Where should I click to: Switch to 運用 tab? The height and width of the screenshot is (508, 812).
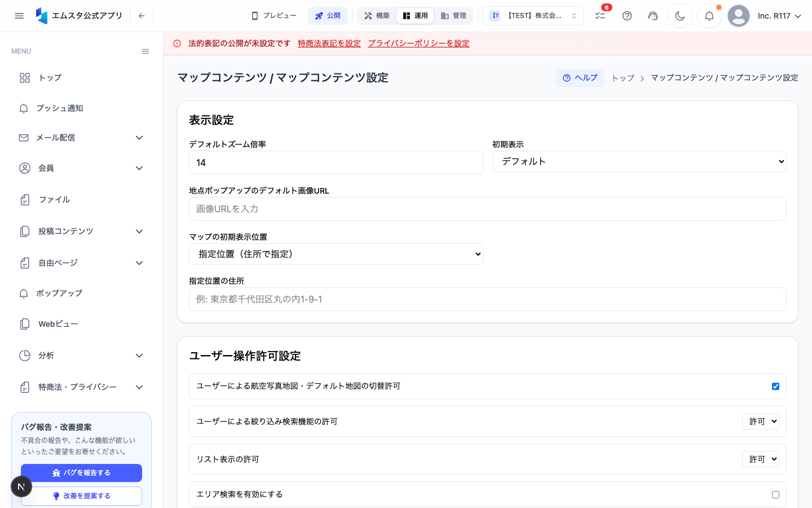(415, 16)
